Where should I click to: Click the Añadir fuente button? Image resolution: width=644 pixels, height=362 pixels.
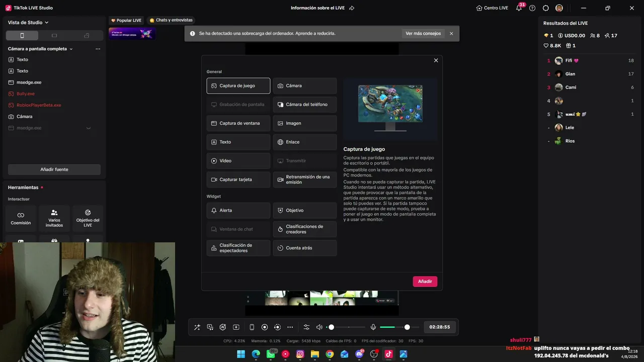[x=54, y=169]
